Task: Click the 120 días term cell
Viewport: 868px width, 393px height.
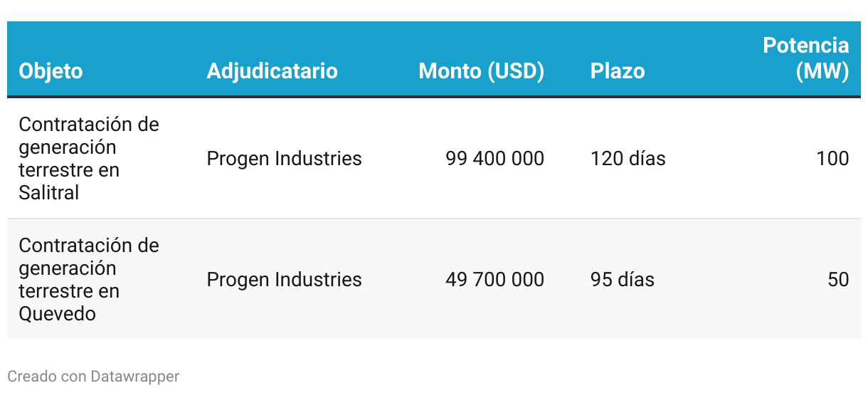Action: click(628, 158)
